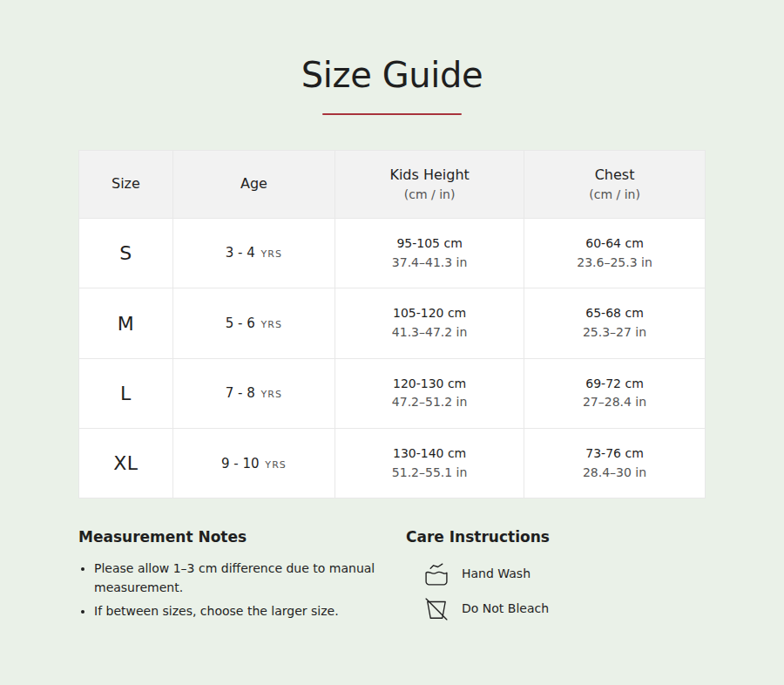784x685 pixels.
Task: Click the 9 - 10 YRS age cell
Action: click(x=254, y=464)
